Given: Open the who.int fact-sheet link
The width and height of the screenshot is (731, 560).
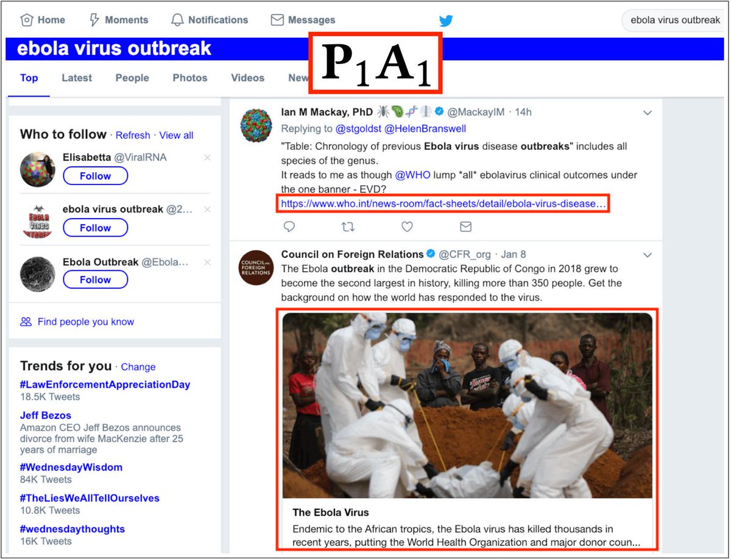Looking at the screenshot, I should (444, 203).
